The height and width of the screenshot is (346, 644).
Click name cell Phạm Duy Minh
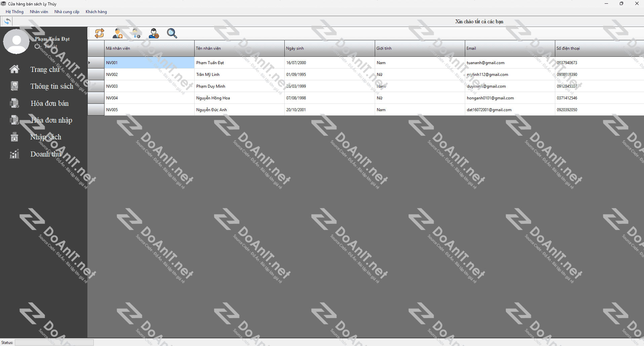pos(239,86)
